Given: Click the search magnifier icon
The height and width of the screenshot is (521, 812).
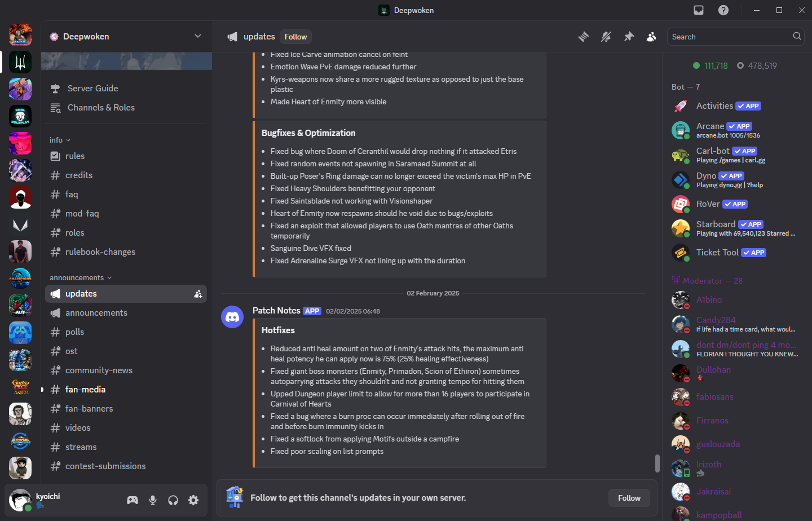Looking at the screenshot, I should [797, 36].
